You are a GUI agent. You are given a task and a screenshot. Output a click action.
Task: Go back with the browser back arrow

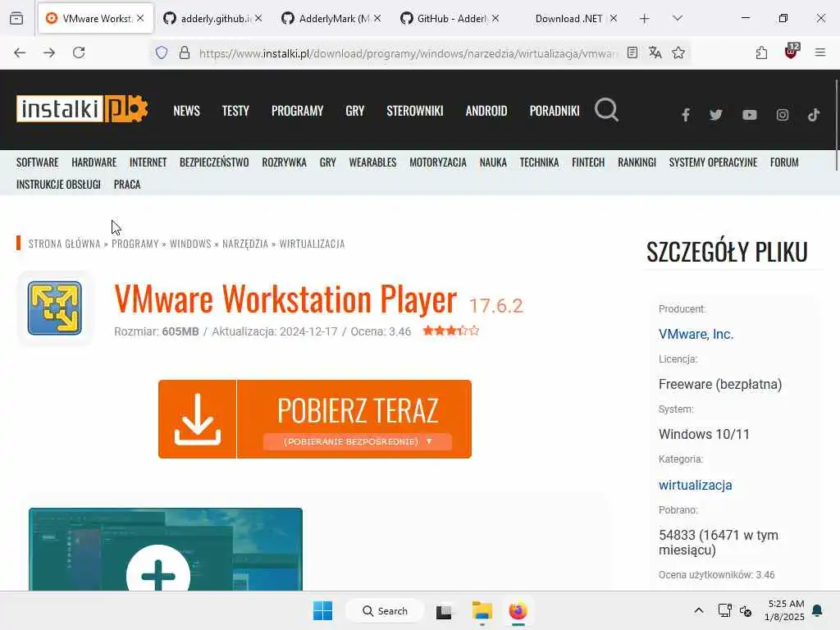[20, 52]
